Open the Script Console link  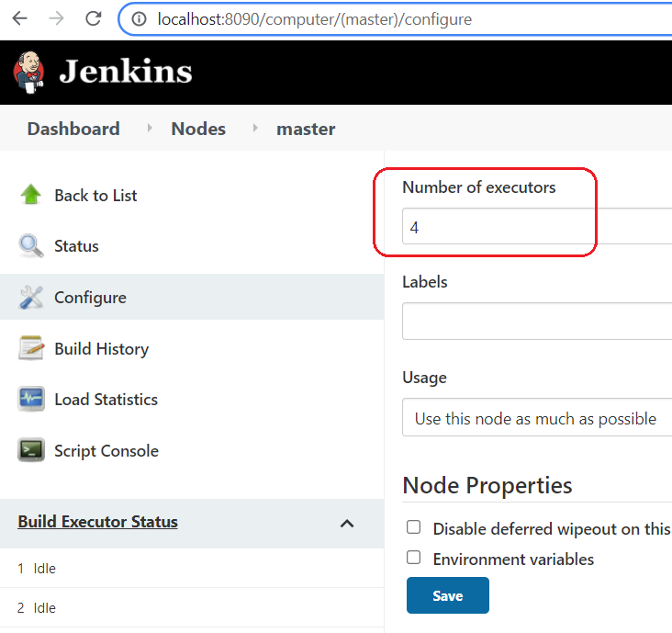[106, 451]
